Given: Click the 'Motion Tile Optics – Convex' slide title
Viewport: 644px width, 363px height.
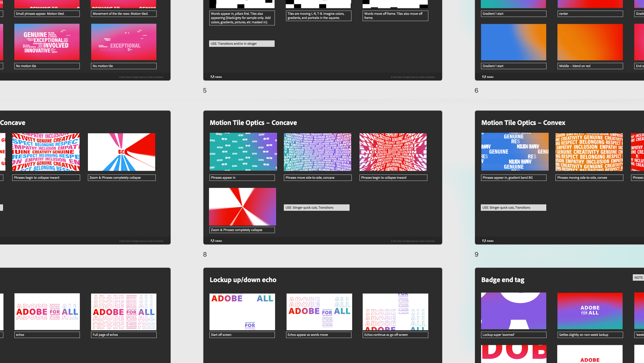Looking at the screenshot, I should point(523,122).
